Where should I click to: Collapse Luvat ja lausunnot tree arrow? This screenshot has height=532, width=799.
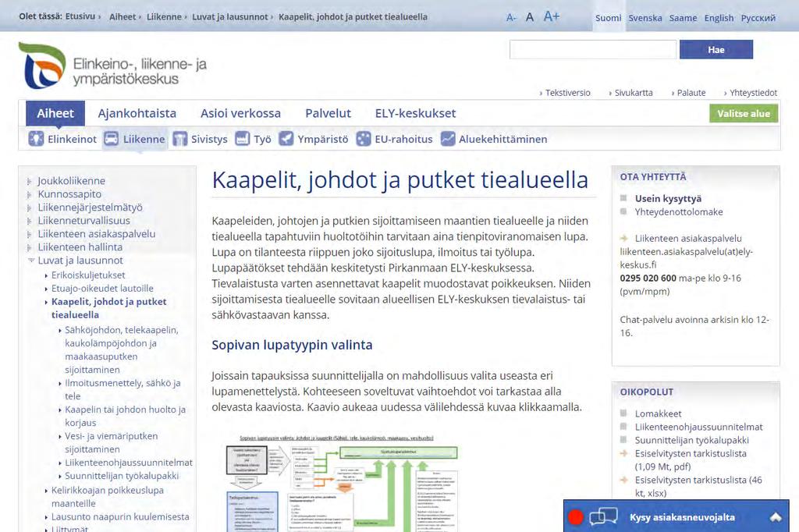pos(30,261)
